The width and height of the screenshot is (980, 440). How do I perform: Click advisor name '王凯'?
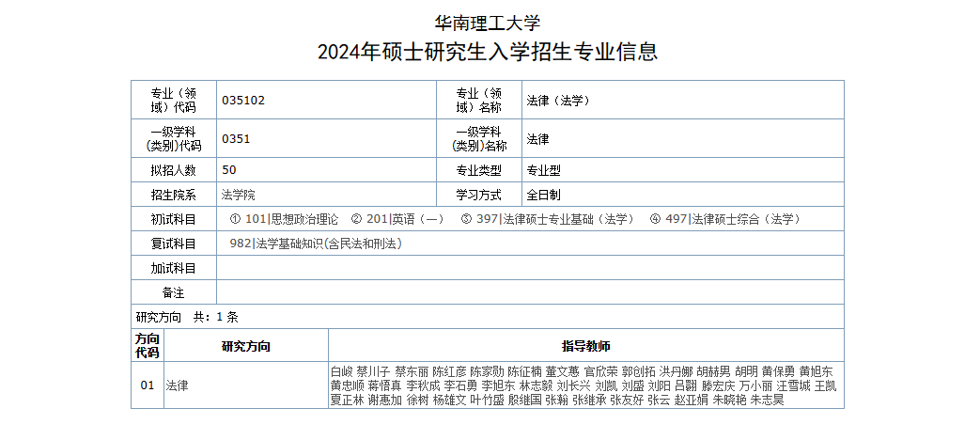click(826, 385)
